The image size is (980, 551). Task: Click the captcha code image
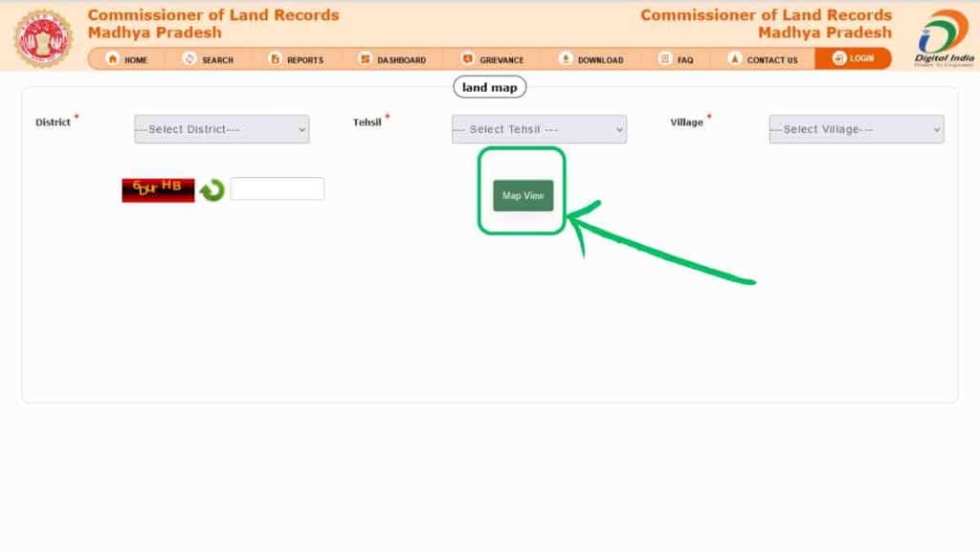coord(158,189)
